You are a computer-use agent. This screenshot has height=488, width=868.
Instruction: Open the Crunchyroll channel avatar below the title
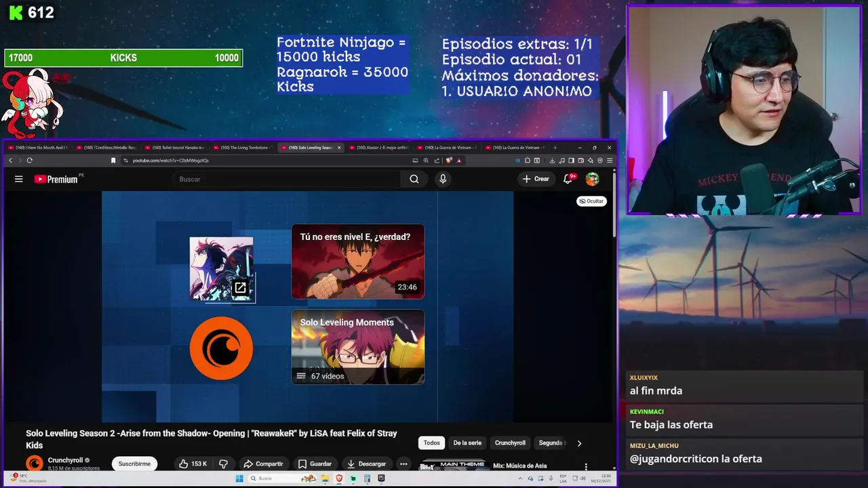(x=34, y=464)
